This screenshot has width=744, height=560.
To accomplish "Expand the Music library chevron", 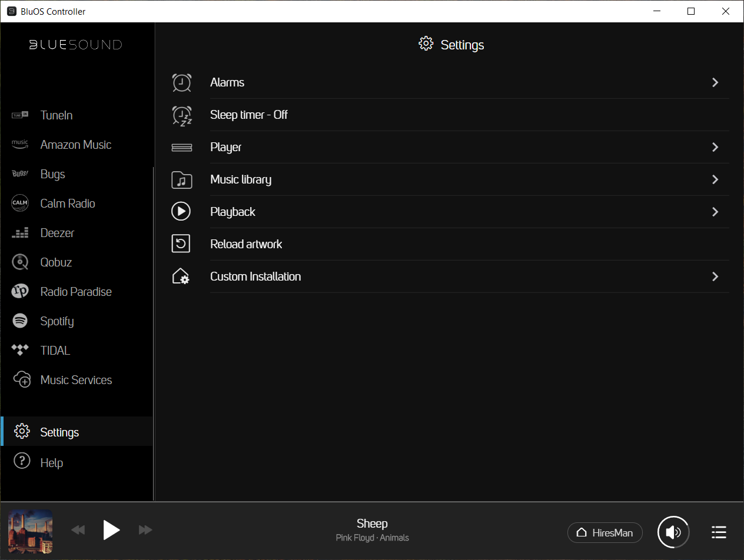I will [x=715, y=179].
